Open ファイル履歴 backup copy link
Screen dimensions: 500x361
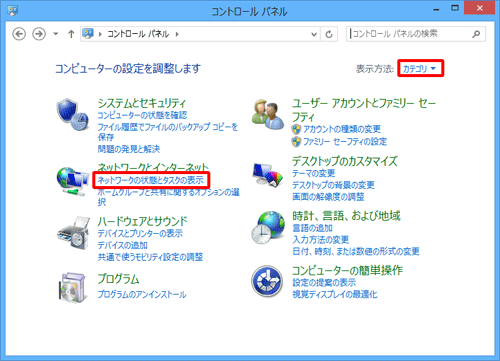(167, 132)
